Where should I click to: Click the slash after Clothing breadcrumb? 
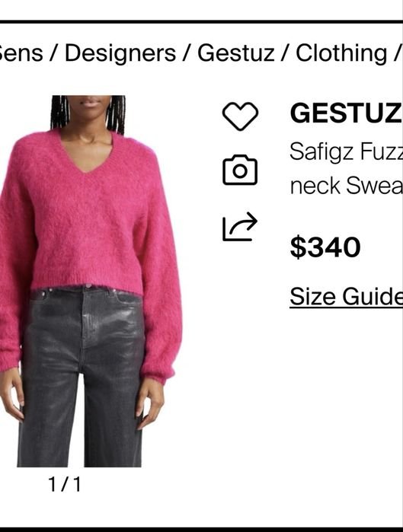click(397, 53)
